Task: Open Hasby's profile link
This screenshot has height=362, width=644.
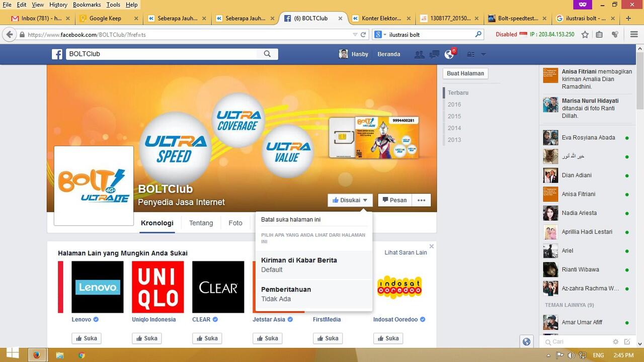Action: point(354,54)
